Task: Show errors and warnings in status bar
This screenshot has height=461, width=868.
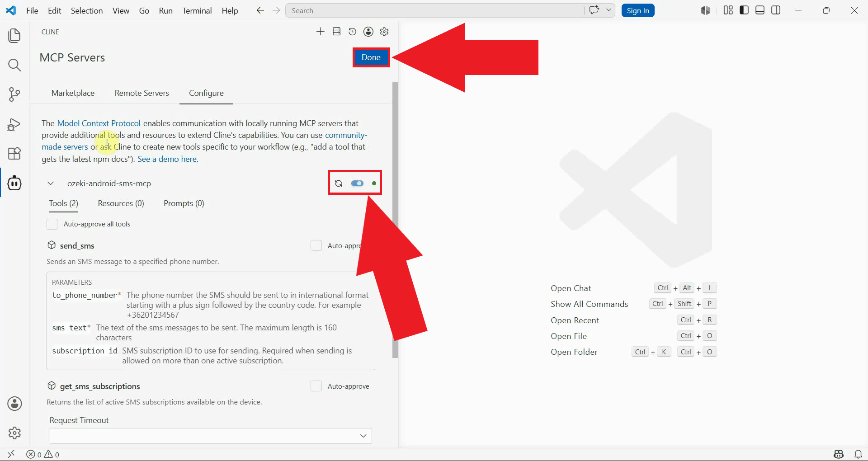Action: [43, 454]
